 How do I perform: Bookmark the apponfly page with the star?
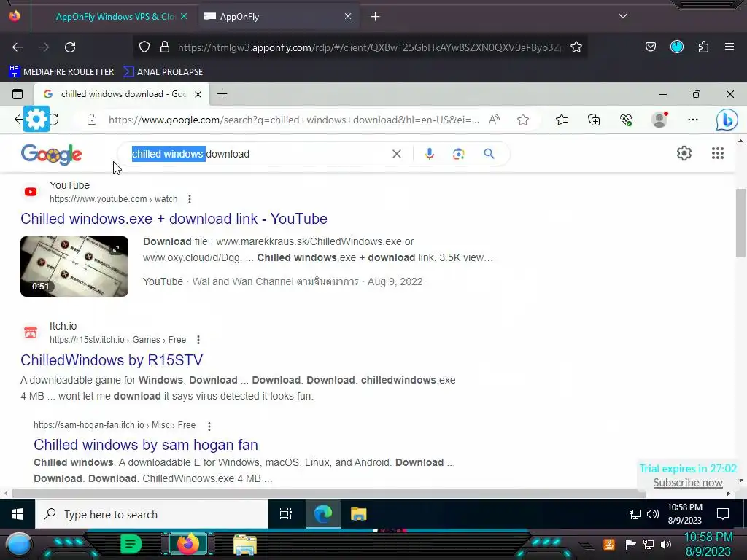pyautogui.click(x=576, y=47)
